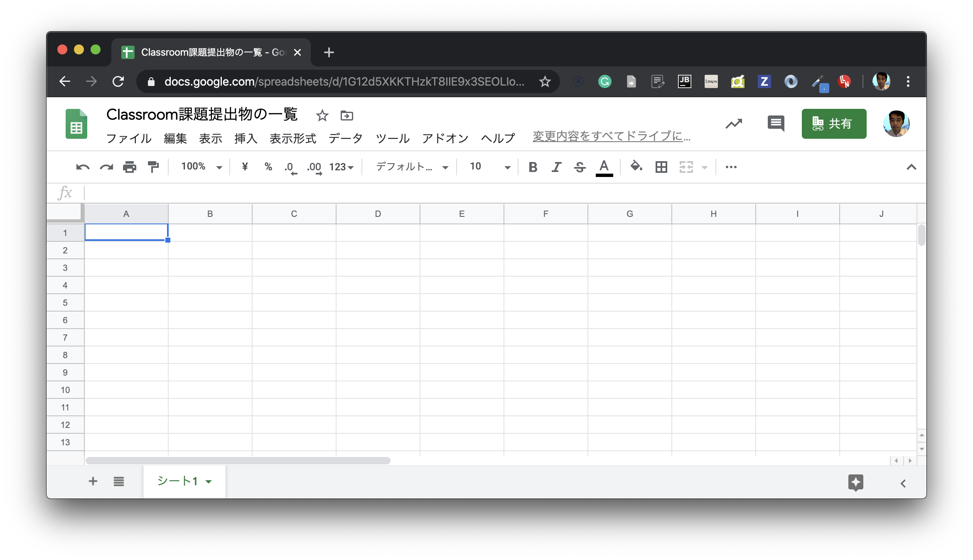The image size is (973, 560).
Task: Open the cell borders tool
Action: pos(661,167)
